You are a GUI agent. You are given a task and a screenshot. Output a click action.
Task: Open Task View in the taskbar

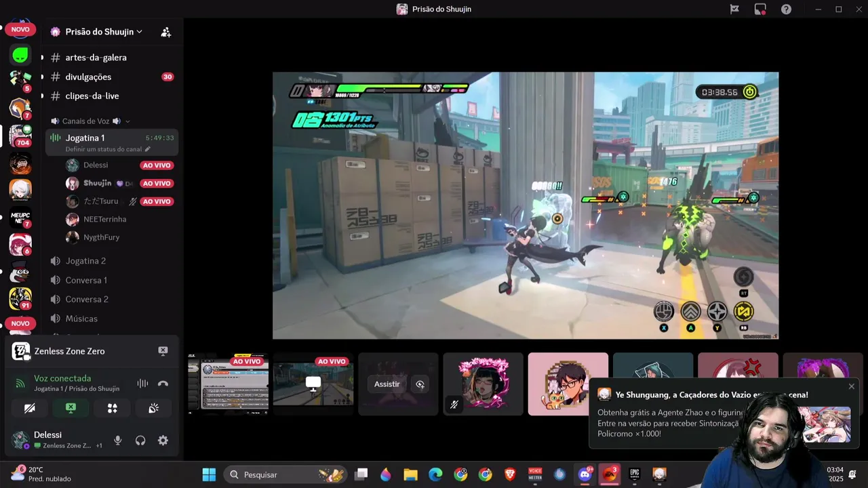pyautogui.click(x=361, y=474)
